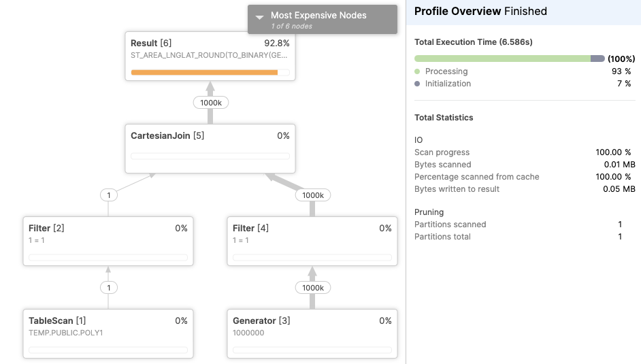Click the 1000k label above Filter [4]
This screenshot has height=364, width=641.
pos(312,195)
